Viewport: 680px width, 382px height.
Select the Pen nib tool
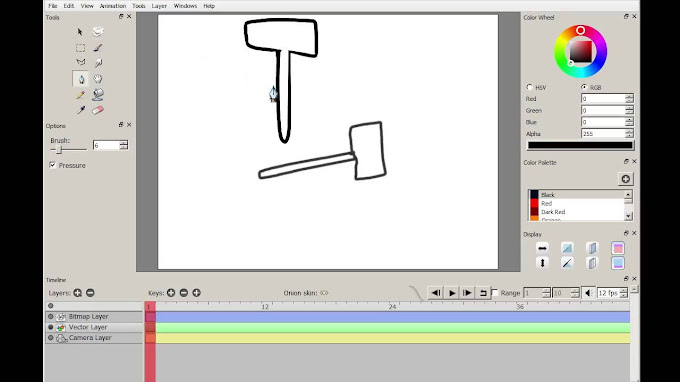point(81,79)
